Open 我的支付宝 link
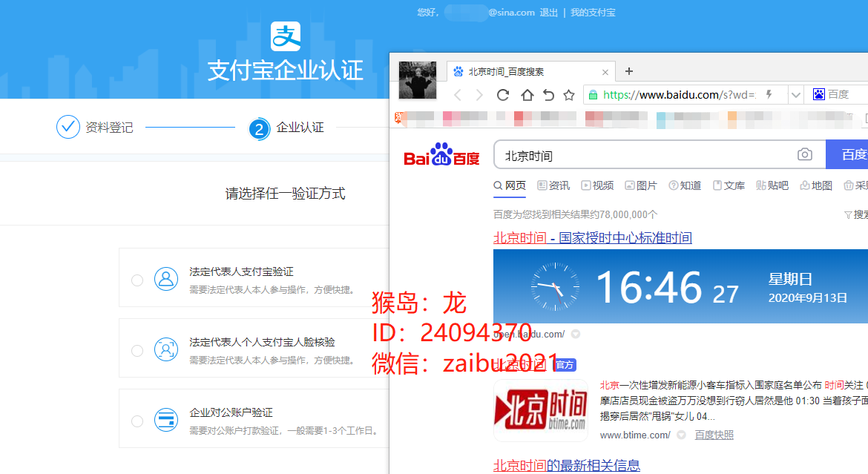The width and height of the screenshot is (868, 474). pos(593,12)
